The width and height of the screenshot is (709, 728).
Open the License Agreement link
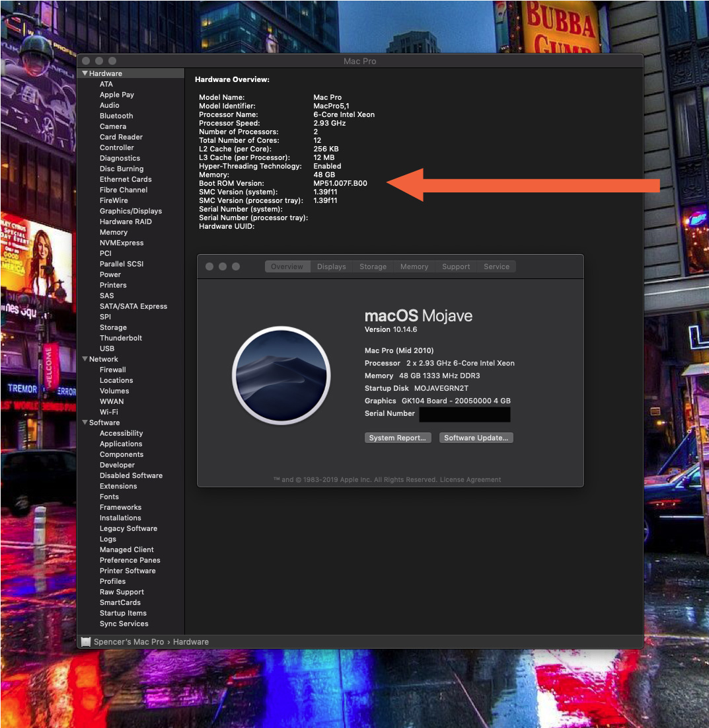pyautogui.click(x=470, y=479)
